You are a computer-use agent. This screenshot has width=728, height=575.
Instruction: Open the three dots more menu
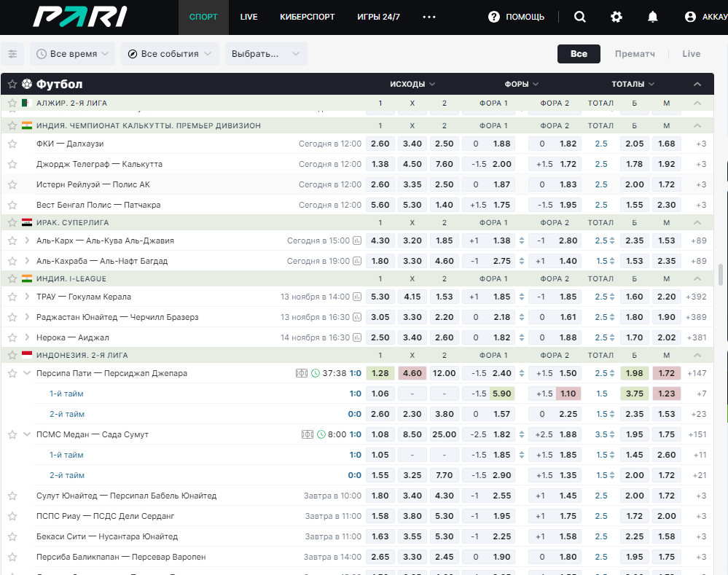pos(429,17)
